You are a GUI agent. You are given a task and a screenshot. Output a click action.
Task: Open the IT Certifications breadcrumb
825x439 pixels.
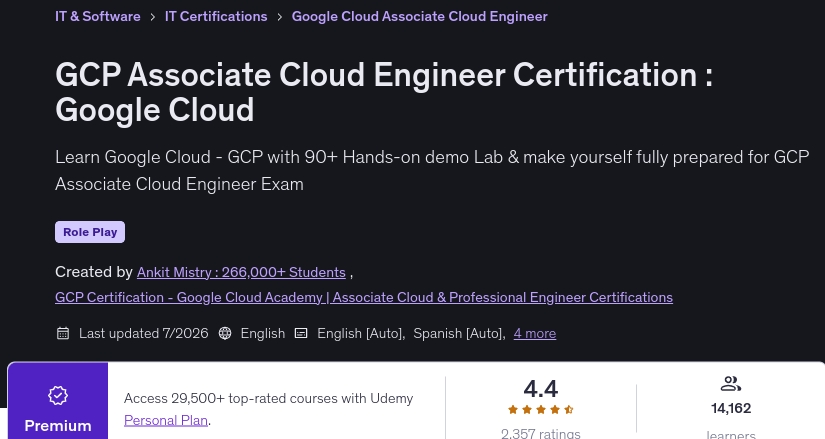coord(216,16)
